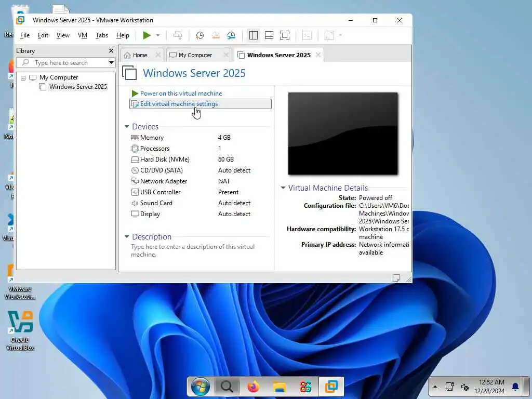Viewport: 532px width, 399px height.
Task: Toggle the thumbnail bar view icon
Action: 269,35
